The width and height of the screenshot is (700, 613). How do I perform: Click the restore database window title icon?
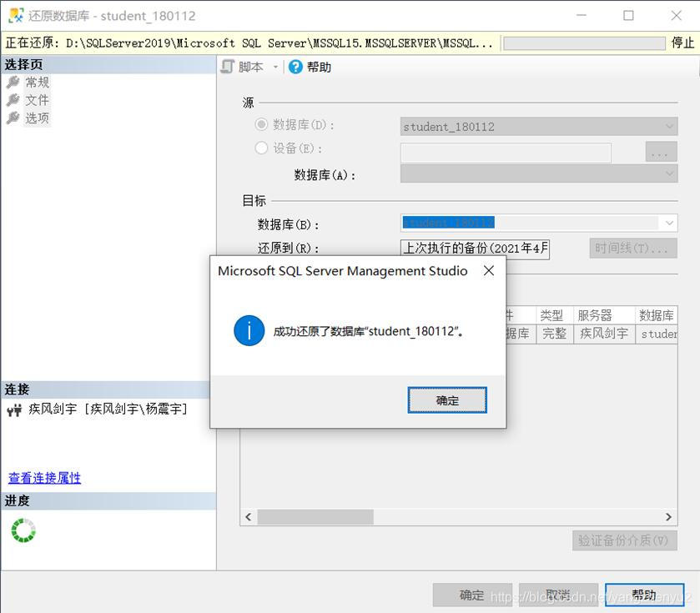16,15
